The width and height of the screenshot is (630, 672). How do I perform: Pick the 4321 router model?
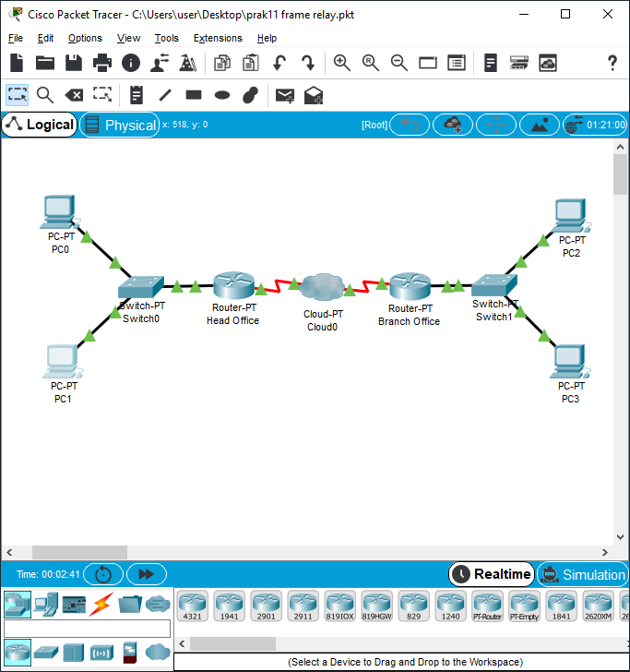tap(192, 606)
